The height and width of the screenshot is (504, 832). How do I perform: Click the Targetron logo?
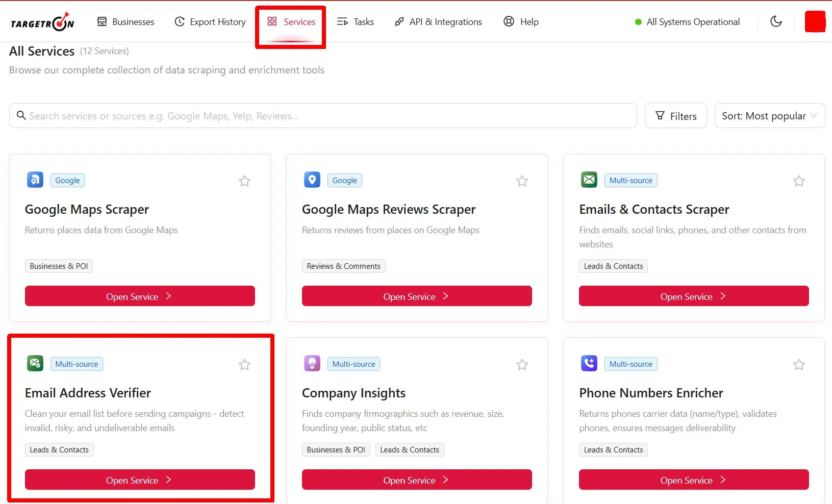pyautogui.click(x=42, y=22)
